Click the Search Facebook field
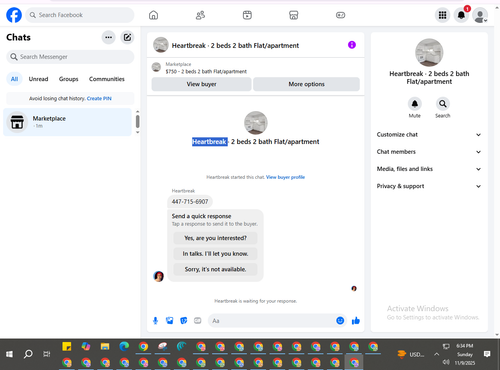The height and width of the screenshot is (370, 500). point(80,15)
